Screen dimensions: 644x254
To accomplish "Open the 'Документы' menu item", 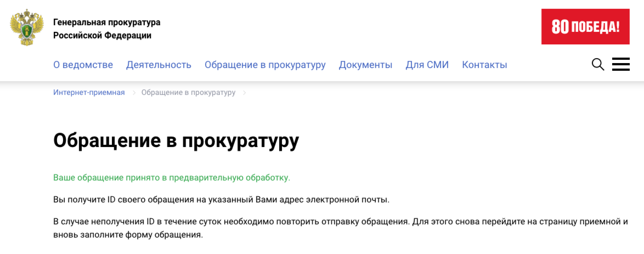I will (x=365, y=65).
